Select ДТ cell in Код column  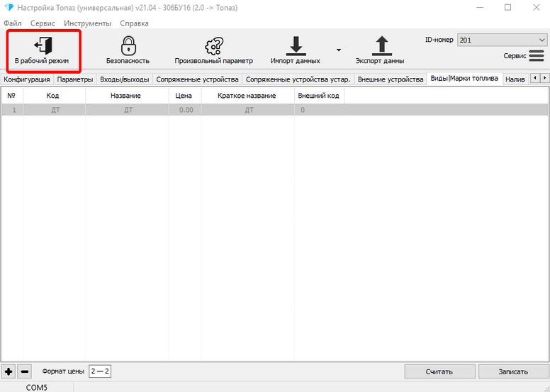[x=55, y=110]
